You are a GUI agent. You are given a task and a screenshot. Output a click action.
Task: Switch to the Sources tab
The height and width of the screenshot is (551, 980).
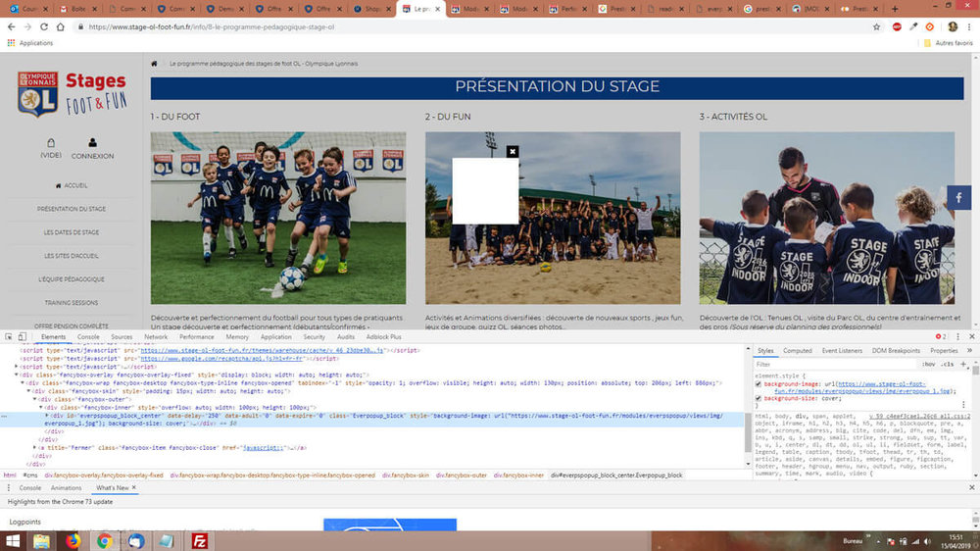coord(122,336)
